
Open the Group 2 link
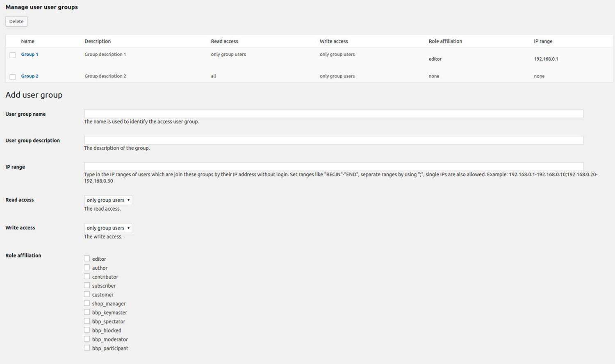coord(30,76)
